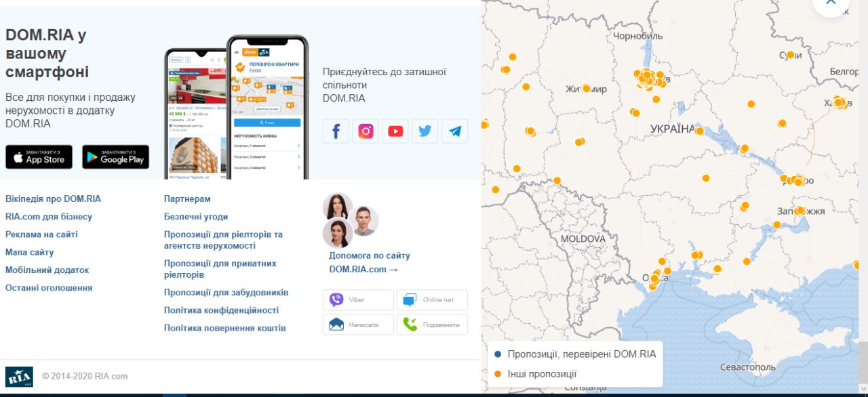Click the Подзвонити call button
The width and height of the screenshot is (868, 397).
(x=432, y=325)
